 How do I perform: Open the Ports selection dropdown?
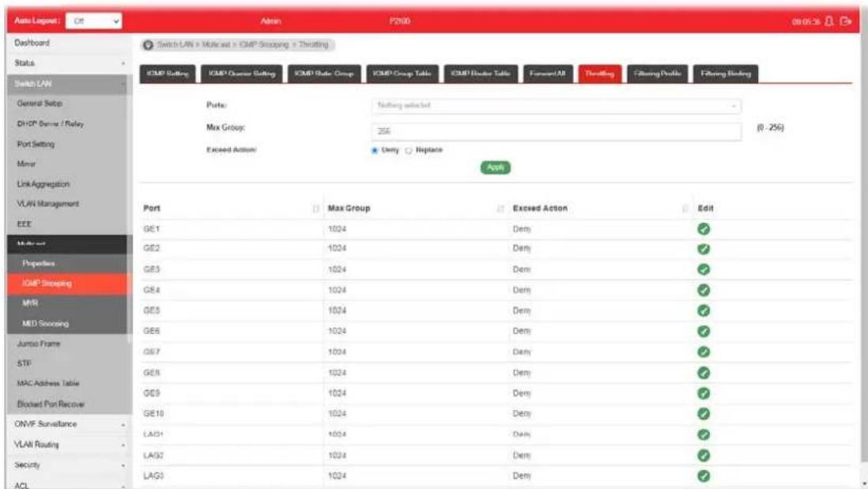556,105
